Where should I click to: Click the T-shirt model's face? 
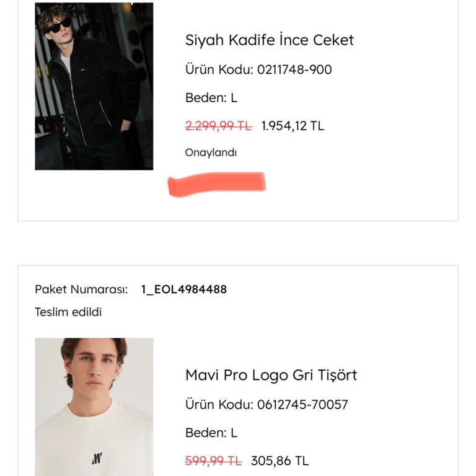pyautogui.click(x=94, y=366)
